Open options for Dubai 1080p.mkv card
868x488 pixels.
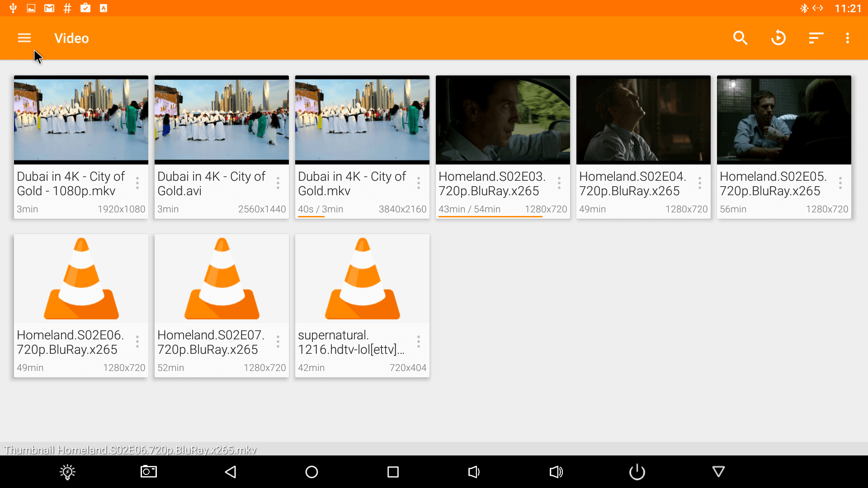coord(137,183)
